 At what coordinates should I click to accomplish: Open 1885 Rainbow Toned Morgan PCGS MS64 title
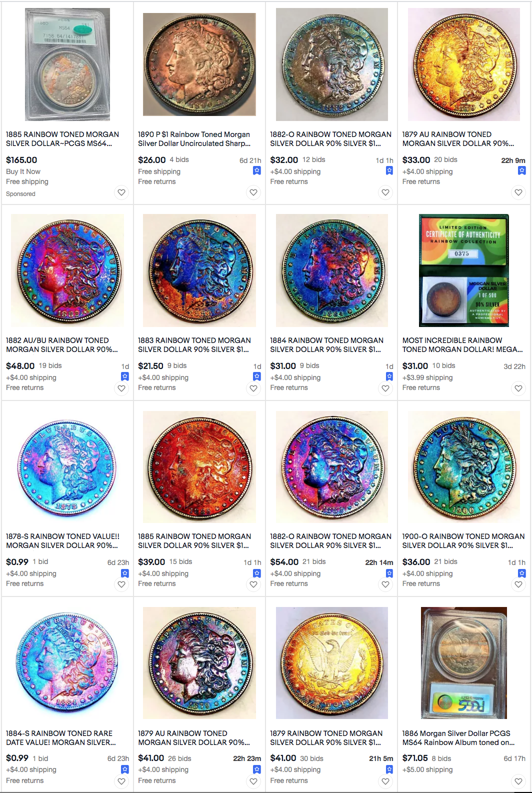pyautogui.click(x=62, y=139)
